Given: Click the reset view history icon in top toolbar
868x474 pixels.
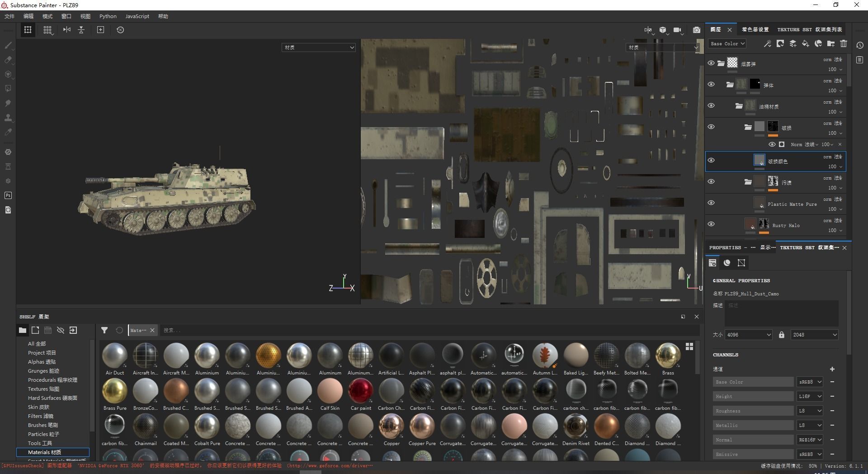Looking at the screenshot, I should (x=120, y=30).
